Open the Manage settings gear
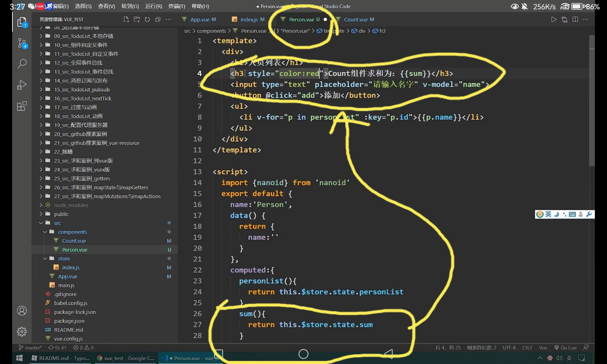 click(x=22, y=332)
